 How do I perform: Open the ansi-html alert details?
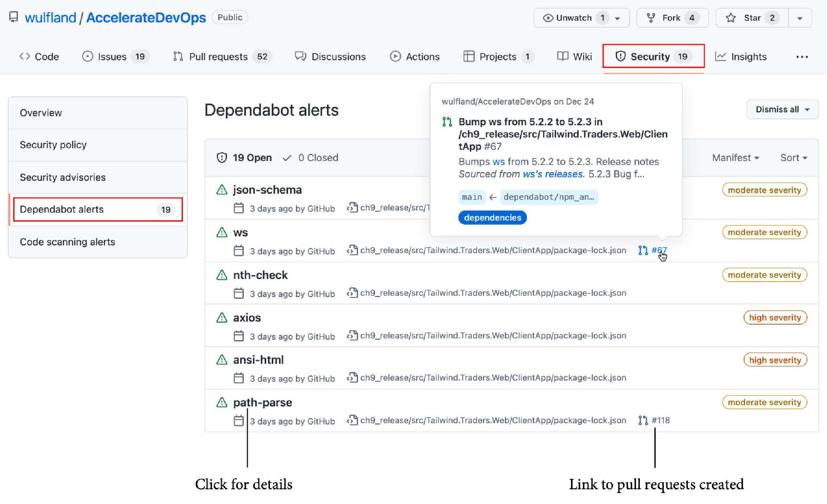pyautogui.click(x=258, y=360)
